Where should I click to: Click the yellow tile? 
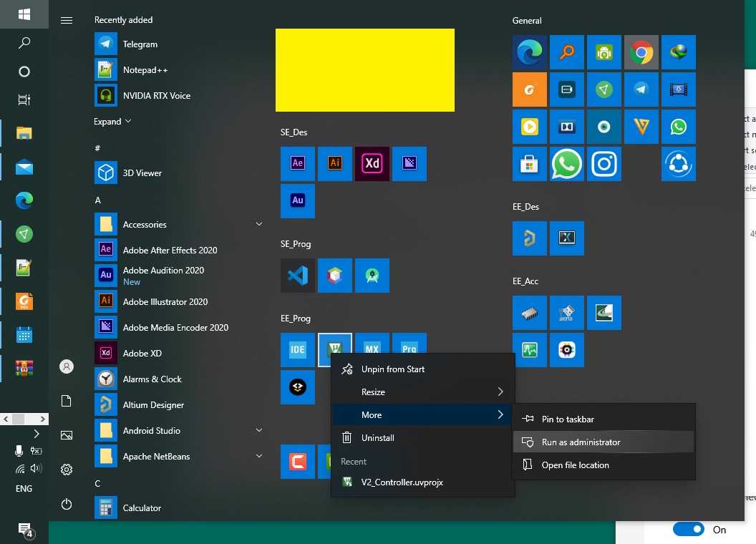[x=365, y=70]
